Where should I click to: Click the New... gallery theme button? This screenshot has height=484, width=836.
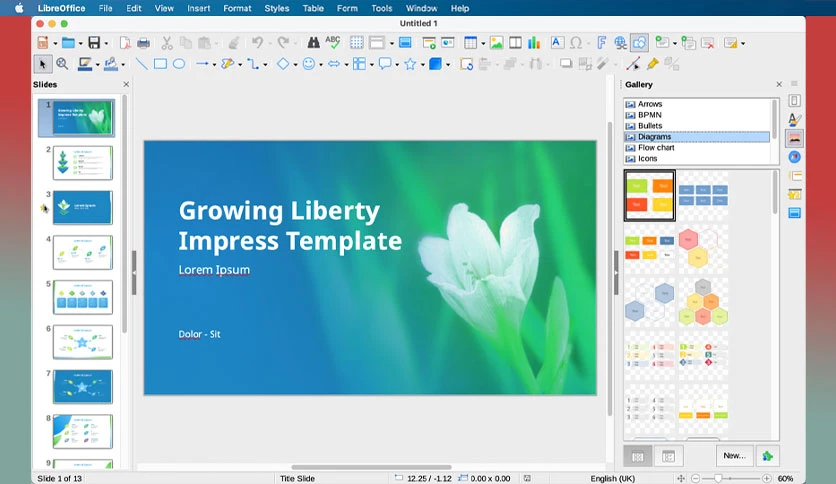pos(734,456)
